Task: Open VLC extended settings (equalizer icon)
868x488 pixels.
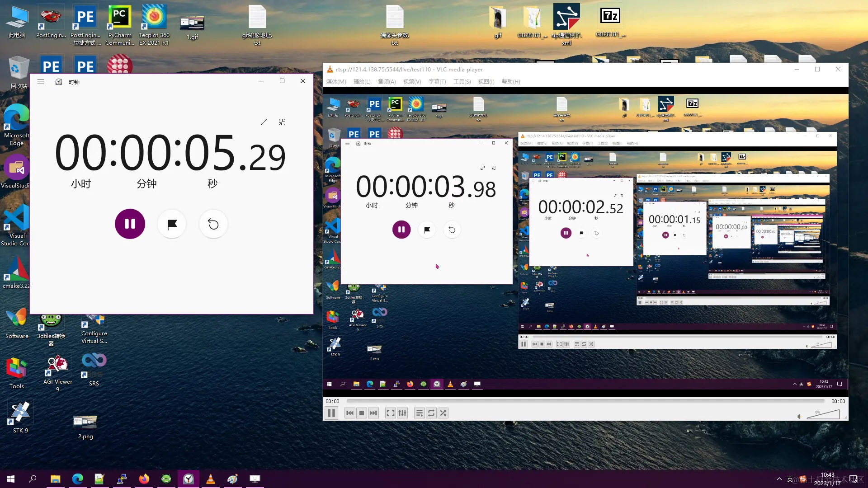Action: click(402, 413)
